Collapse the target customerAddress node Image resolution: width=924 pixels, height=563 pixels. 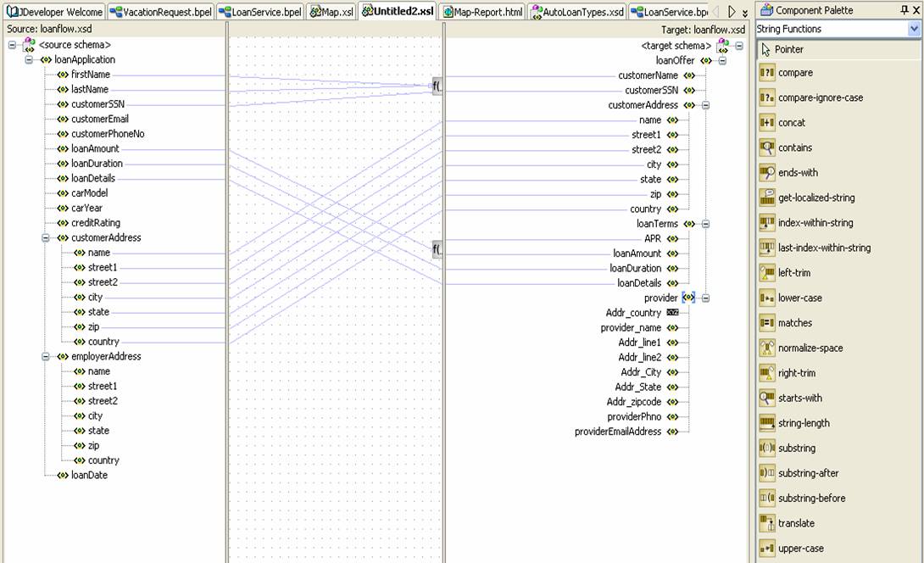(705, 105)
